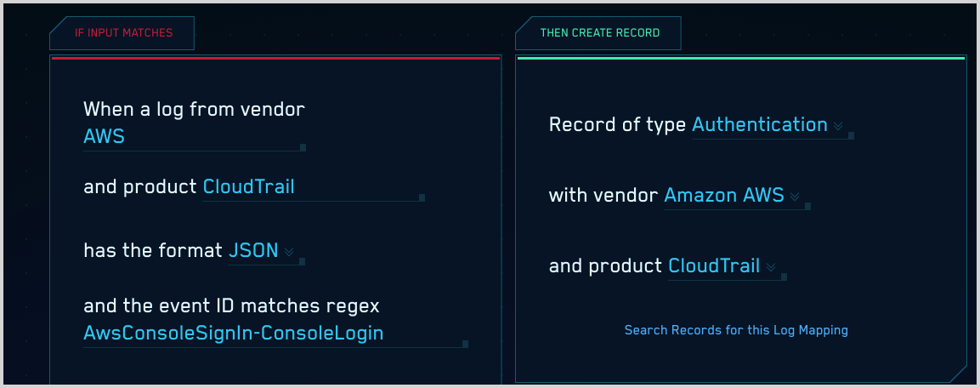Select the THEN CREATE RECORD tab
The image size is (980, 388).
(x=598, y=33)
